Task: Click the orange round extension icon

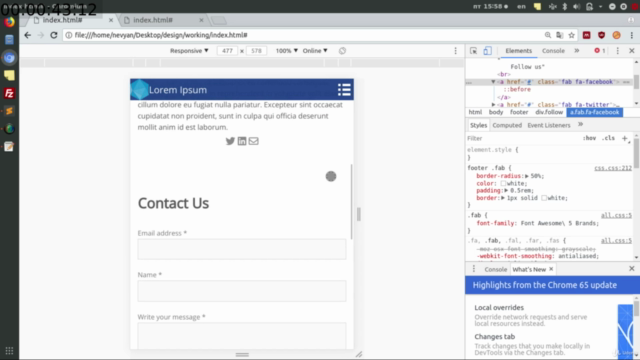Action: (616, 35)
